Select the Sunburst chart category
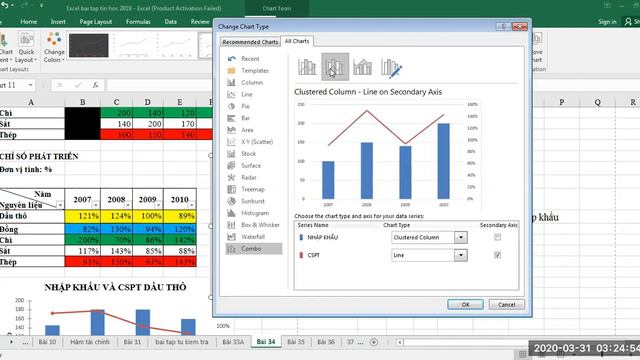 [x=253, y=201]
